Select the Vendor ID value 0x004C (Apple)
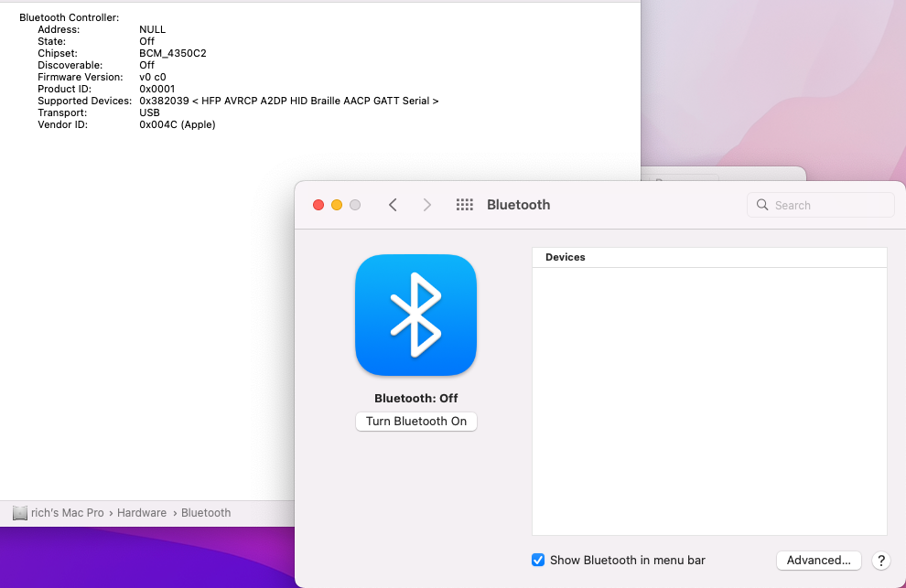 [x=178, y=124]
